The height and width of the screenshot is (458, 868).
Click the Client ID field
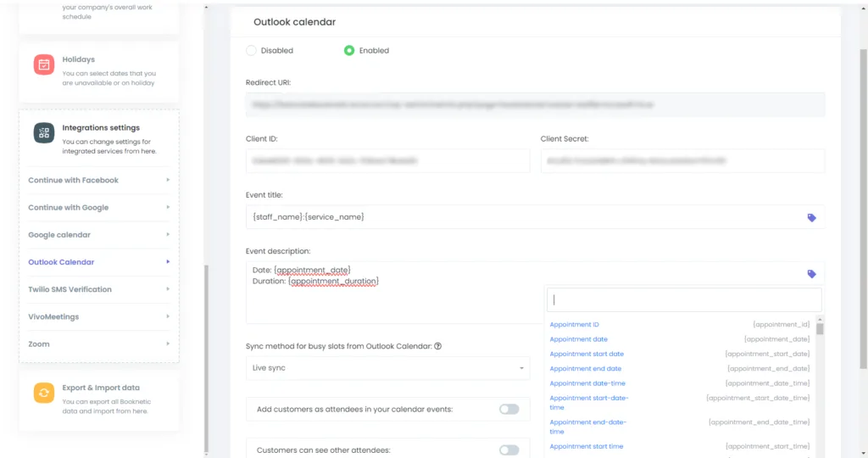coord(387,160)
